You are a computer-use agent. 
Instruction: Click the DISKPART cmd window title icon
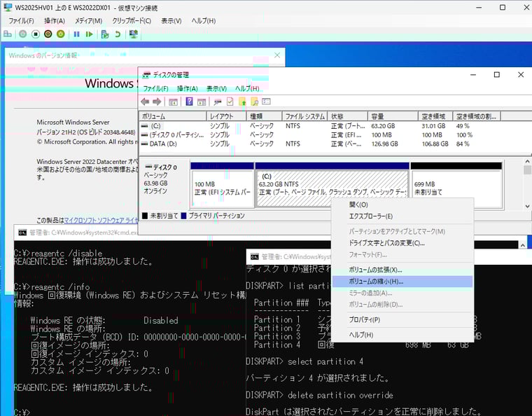(x=255, y=256)
